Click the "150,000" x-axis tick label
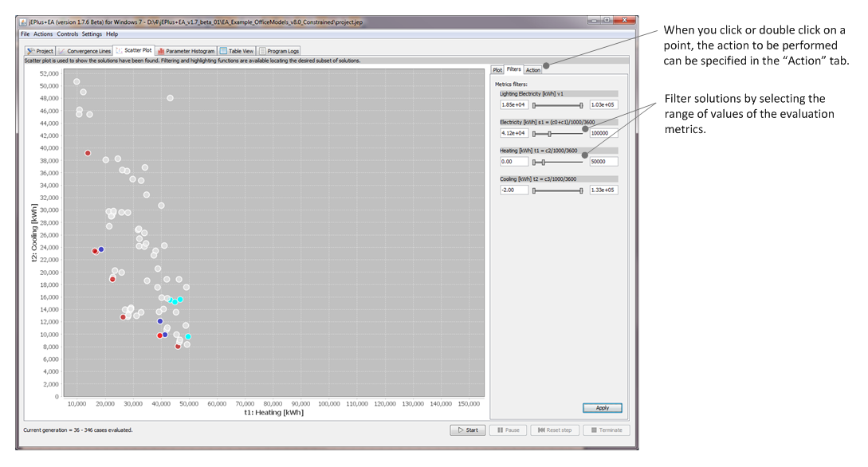The image size is (868, 467). [x=469, y=404]
